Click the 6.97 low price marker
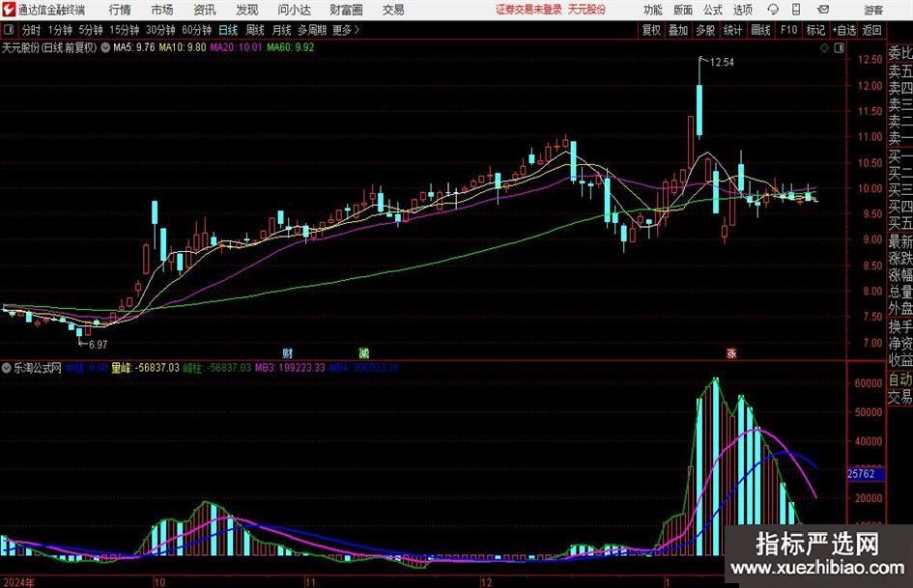The width and height of the screenshot is (913, 588). (x=98, y=345)
